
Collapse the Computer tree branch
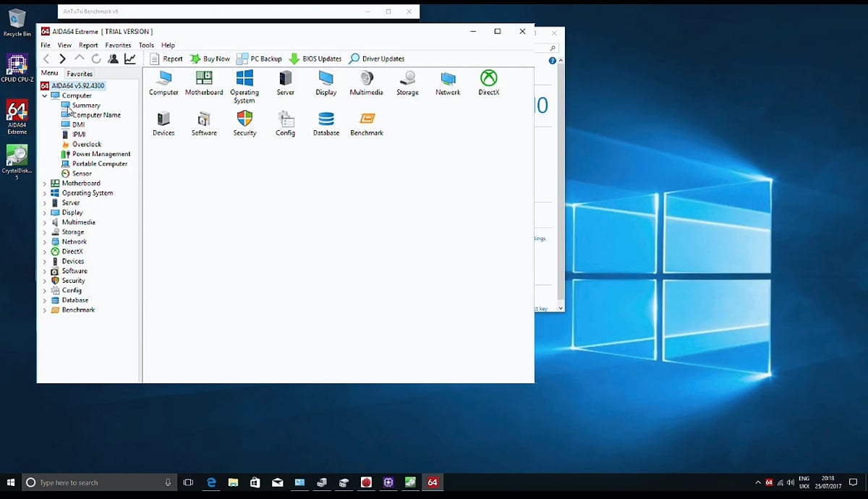(x=45, y=95)
